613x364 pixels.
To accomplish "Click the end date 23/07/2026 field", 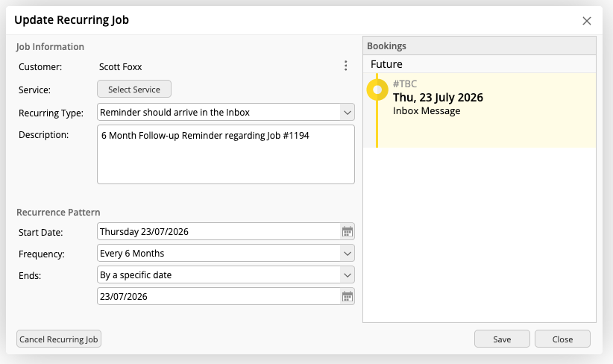I will tap(219, 296).
